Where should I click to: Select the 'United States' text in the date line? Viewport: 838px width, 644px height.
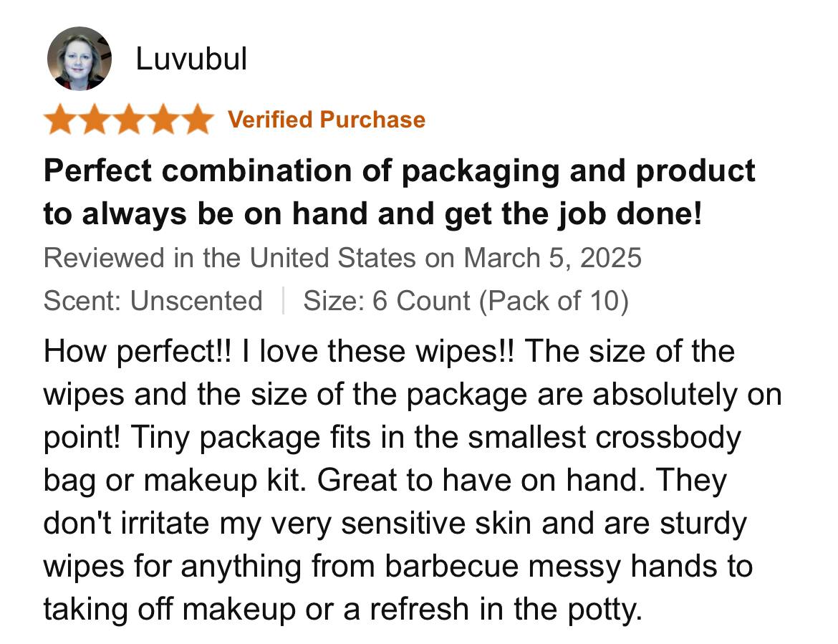click(332, 258)
